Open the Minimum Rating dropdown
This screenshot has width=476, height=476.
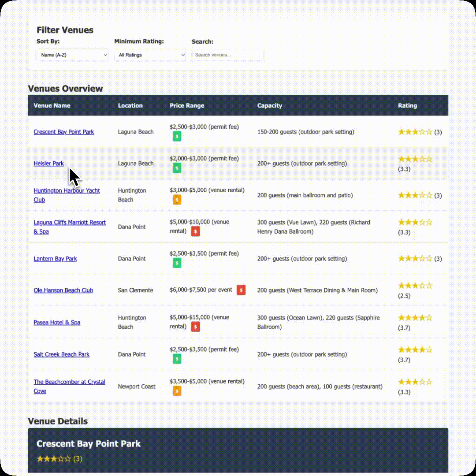150,55
